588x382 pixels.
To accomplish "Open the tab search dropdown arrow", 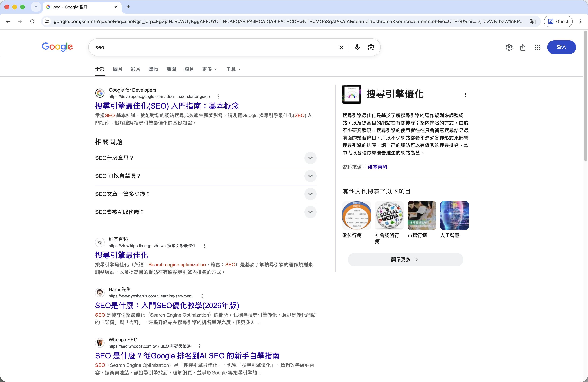I will (36, 7).
